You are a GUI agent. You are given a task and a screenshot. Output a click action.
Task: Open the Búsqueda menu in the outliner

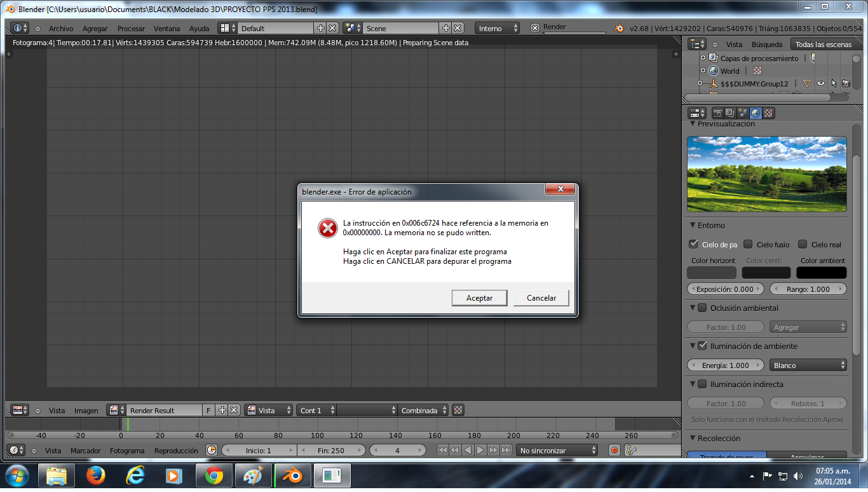[x=767, y=44]
